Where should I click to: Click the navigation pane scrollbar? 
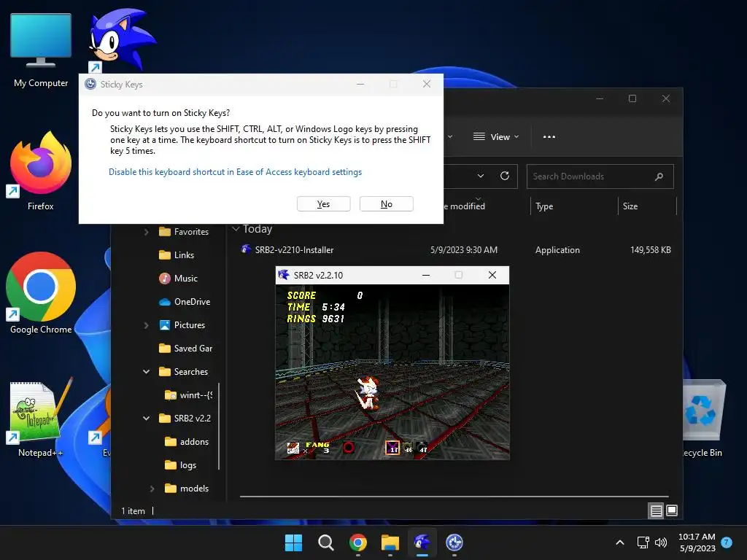pos(219,426)
